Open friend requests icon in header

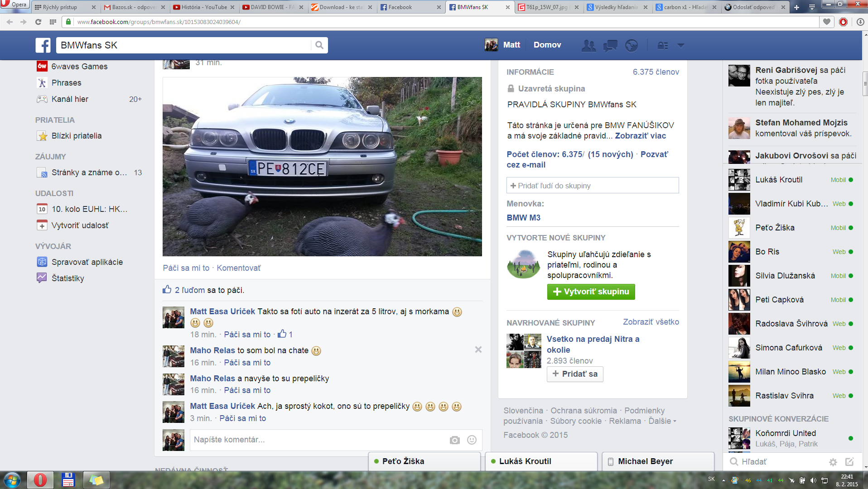(588, 45)
